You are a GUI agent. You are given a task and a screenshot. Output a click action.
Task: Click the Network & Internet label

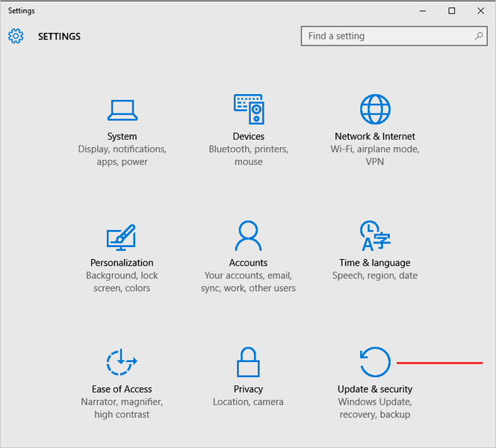375,136
